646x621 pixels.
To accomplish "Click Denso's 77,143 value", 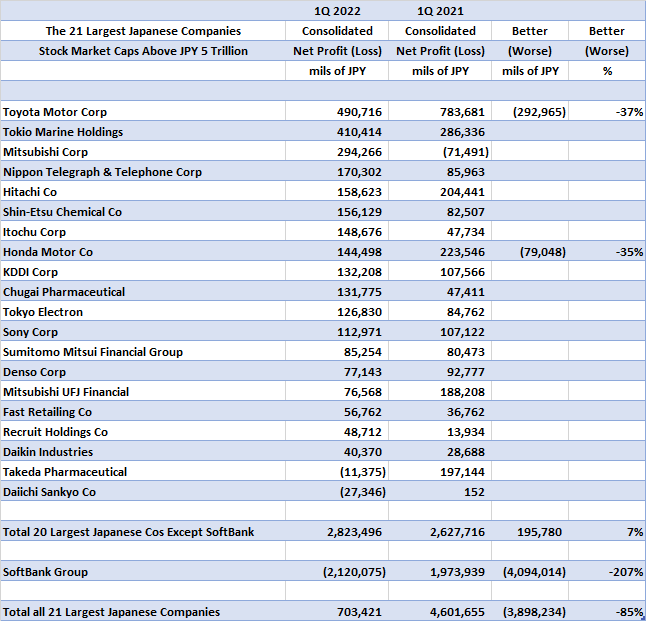I will click(x=363, y=372).
